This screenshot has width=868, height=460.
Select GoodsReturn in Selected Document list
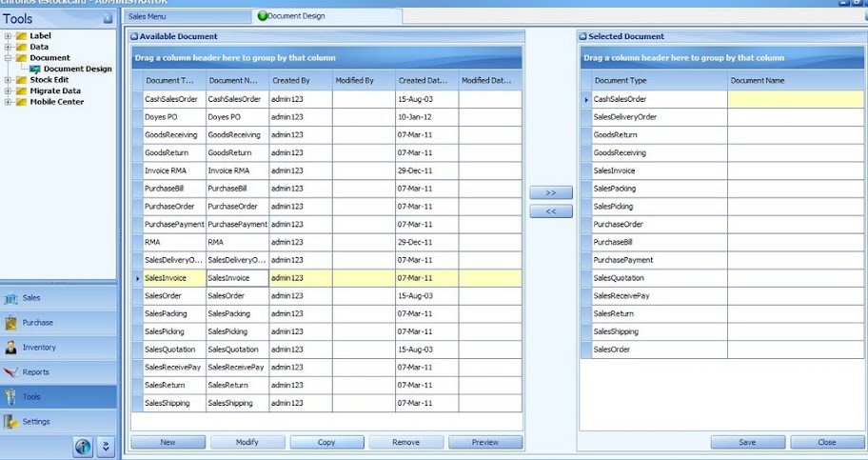point(722,134)
